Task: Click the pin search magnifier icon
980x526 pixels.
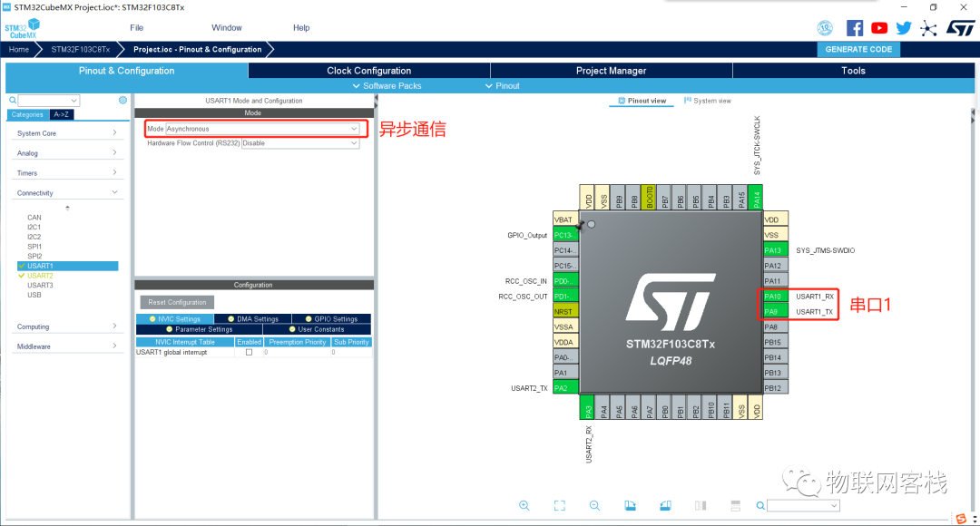Action: (760, 505)
